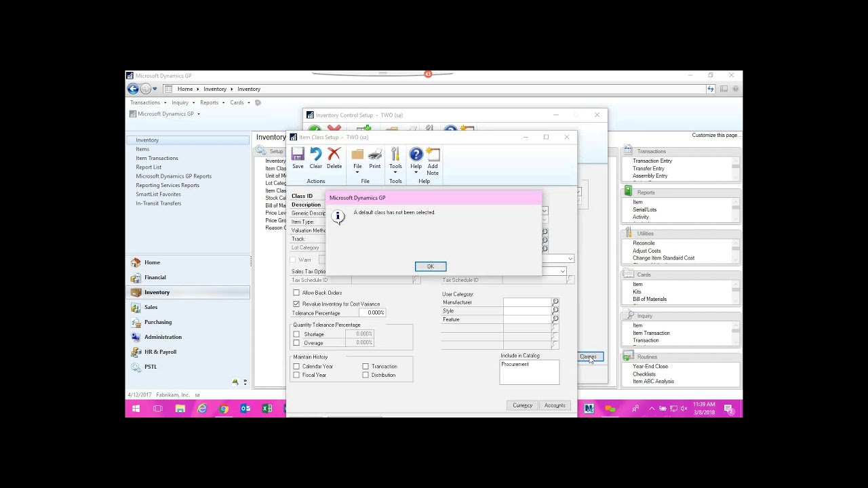868x488 pixels.
Task: Go to the Financial navigation pane
Action: click(188, 277)
